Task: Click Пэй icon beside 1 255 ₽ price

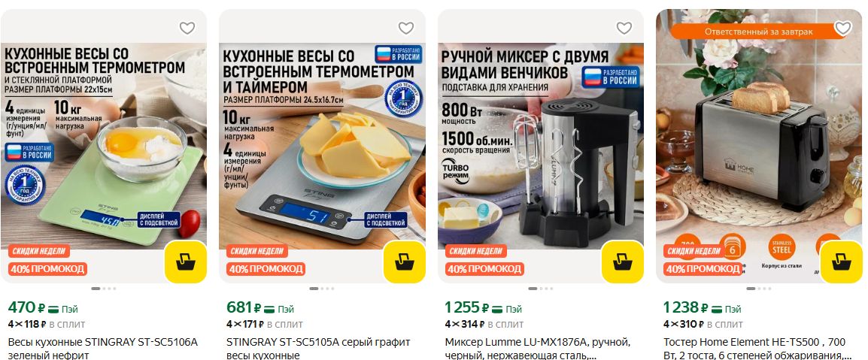Action: (x=498, y=309)
